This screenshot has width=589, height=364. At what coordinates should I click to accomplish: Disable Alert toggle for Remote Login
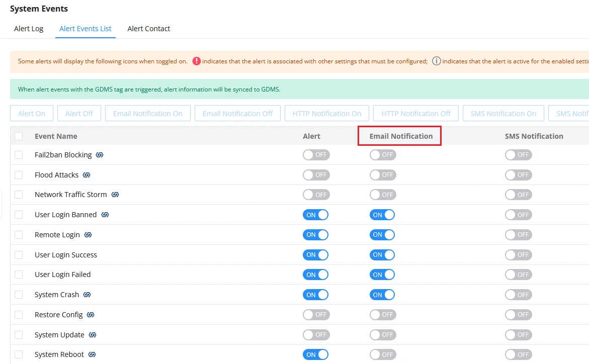[315, 235]
